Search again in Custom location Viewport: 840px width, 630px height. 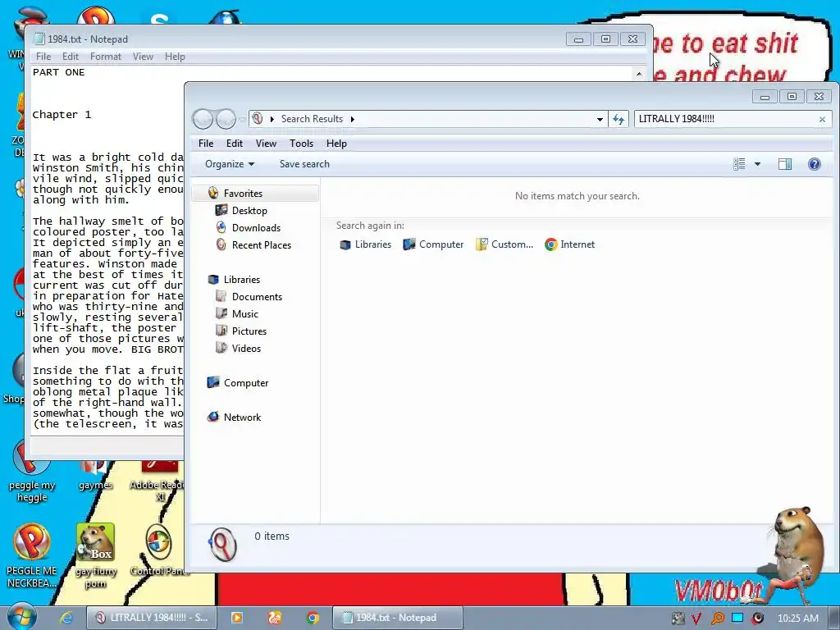pyautogui.click(x=504, y=244)
